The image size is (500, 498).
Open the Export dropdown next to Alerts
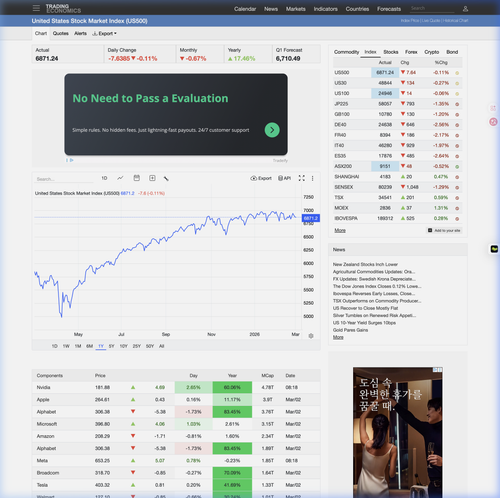point(104,34)
